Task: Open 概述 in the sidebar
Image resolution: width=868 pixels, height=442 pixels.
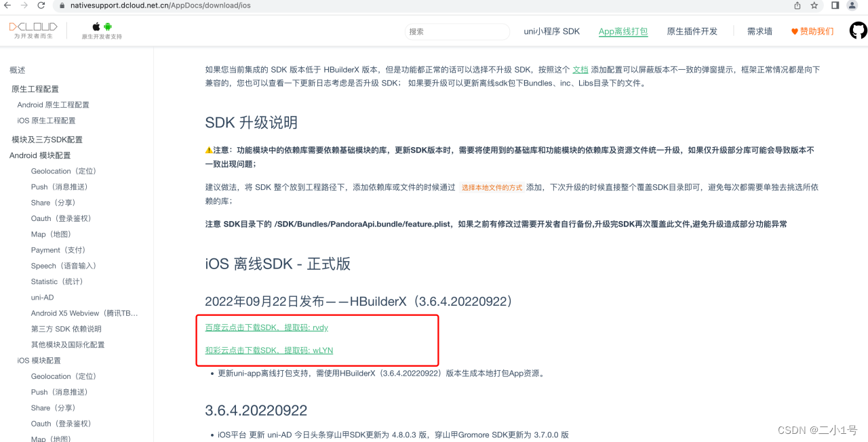Action: pyautogui.click(x=18, y=70)
